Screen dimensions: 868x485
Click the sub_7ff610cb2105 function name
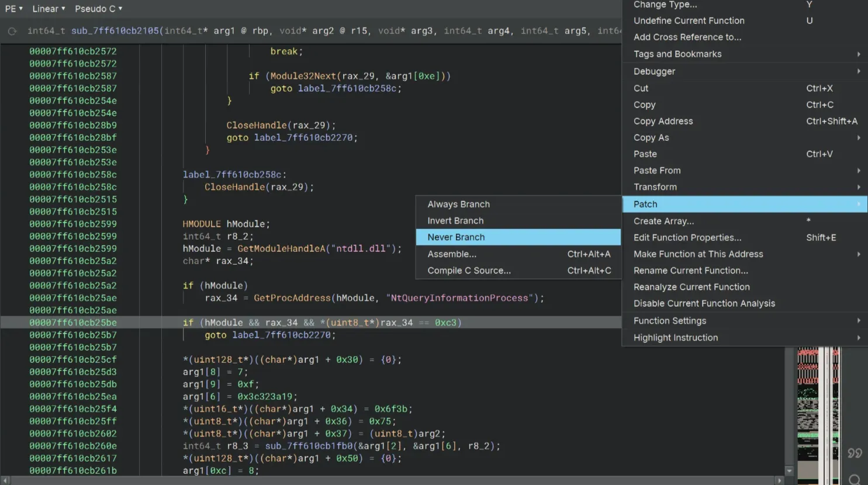[x=115, y=31]
